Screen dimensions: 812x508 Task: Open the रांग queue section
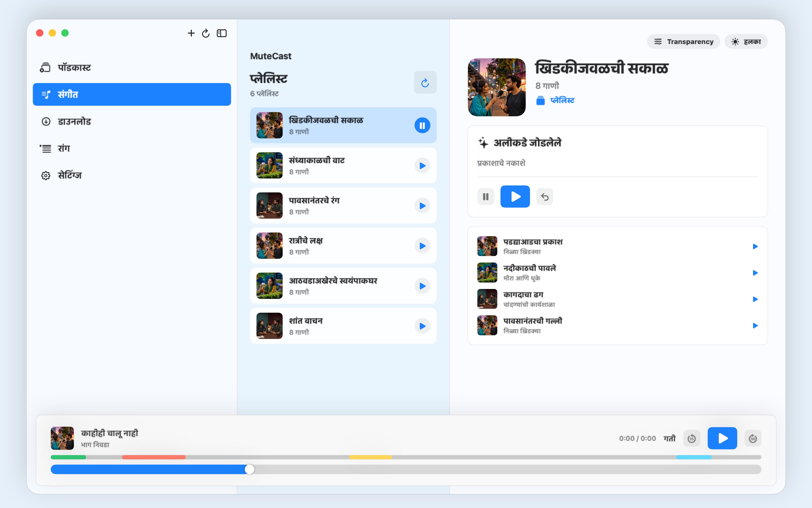(x=132, y=148)
